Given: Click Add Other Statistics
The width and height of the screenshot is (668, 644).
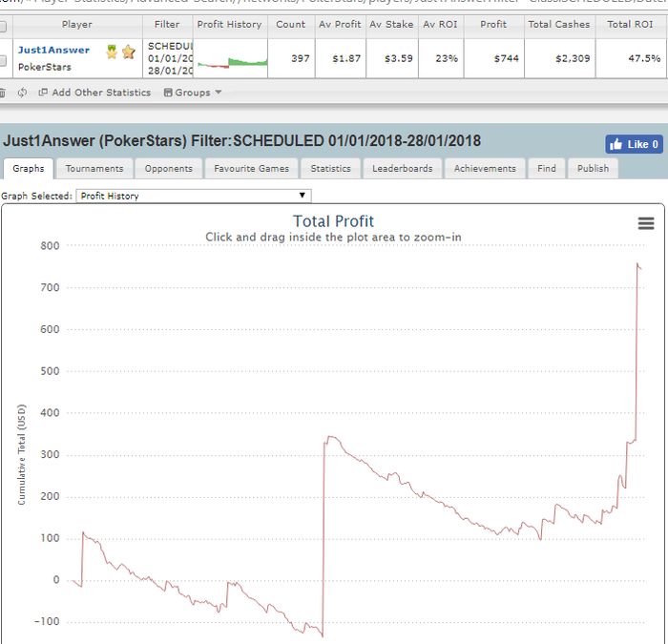Looking at the screenshot, I should coord(94,93).
